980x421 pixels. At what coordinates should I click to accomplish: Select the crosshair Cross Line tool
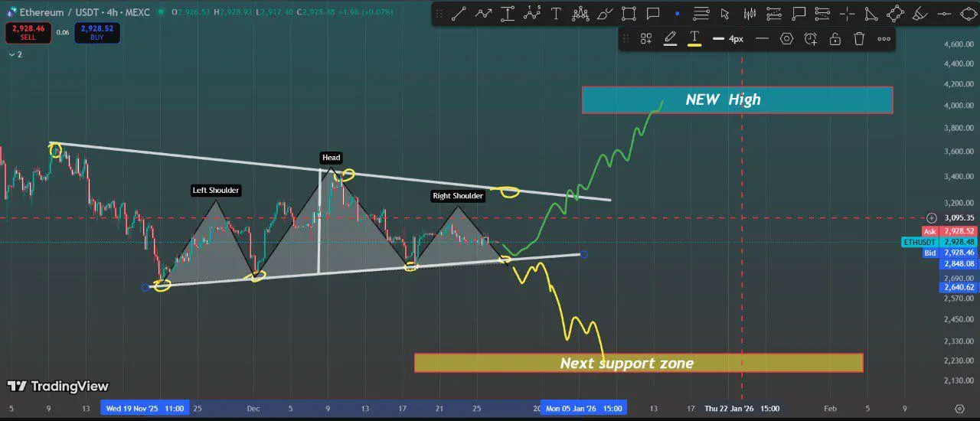coord(847,14)
